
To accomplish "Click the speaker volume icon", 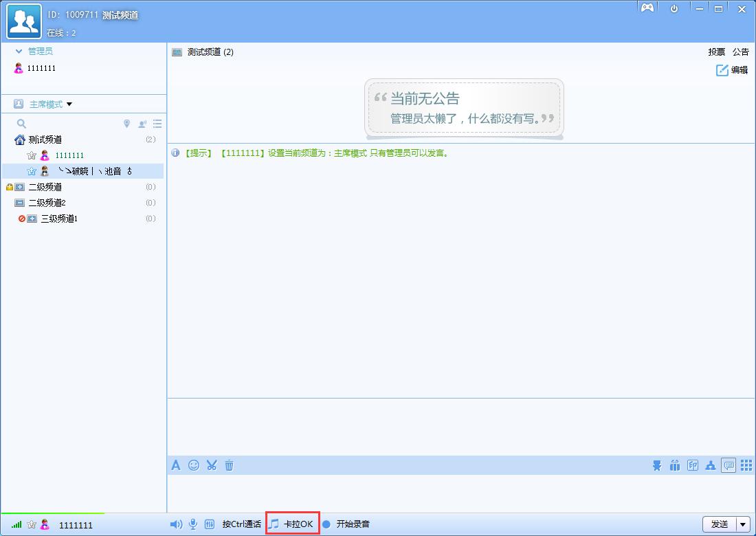I will pyautogui.click(x=176, y=524).
